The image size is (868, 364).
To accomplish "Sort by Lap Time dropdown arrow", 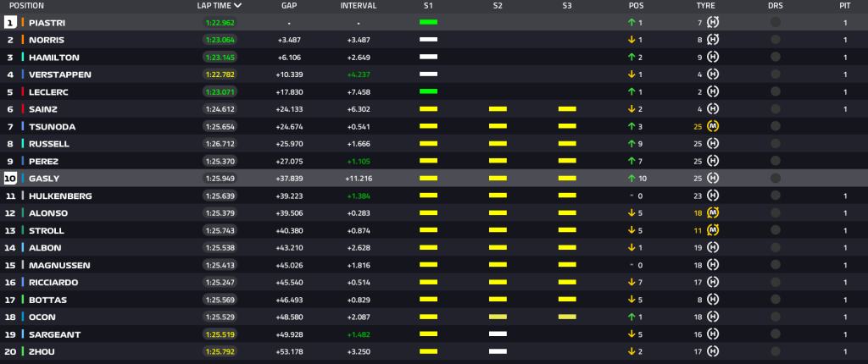I will coord(237,6).
